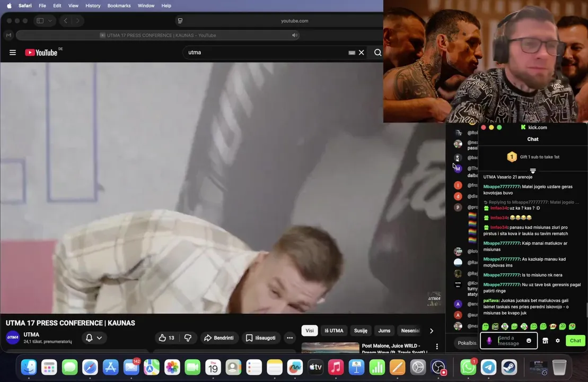588x382 pixels.
Task: Open the Window menu
Action: [146, 6]
